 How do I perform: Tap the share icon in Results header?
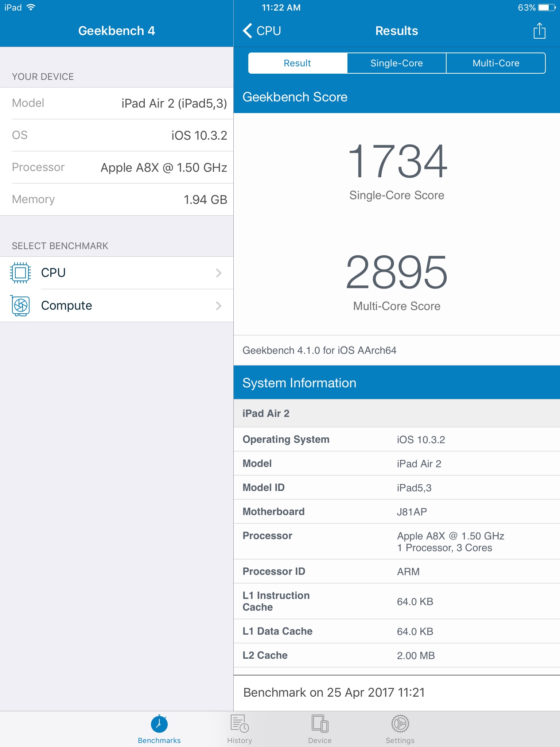click(x=539, y=31)
